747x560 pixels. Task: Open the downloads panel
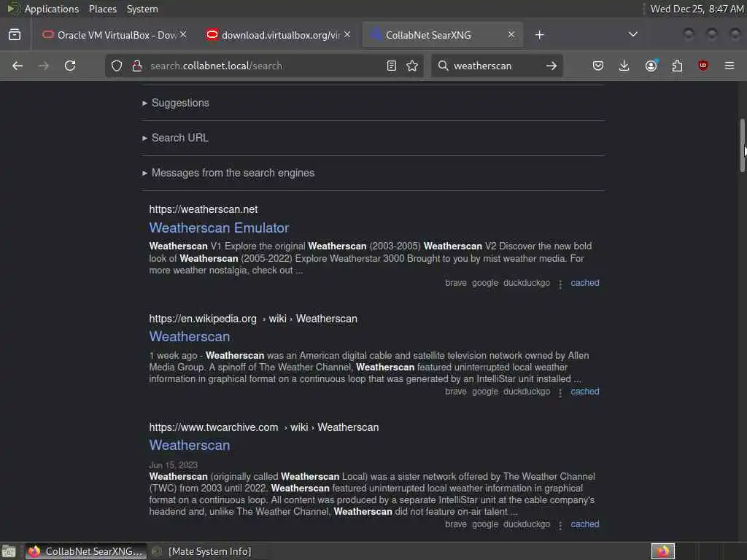[x=624, y=66]
